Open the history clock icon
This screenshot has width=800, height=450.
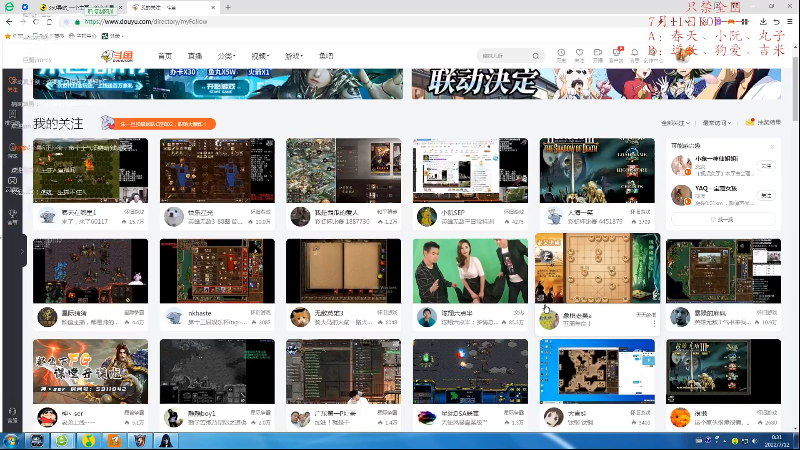click(x=561, y=55)
